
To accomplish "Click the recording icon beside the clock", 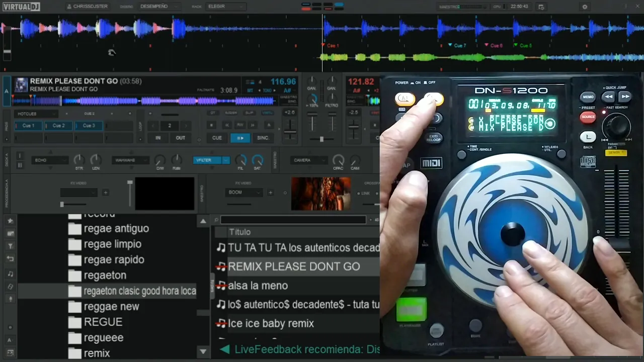I will [x=541, y=7].
